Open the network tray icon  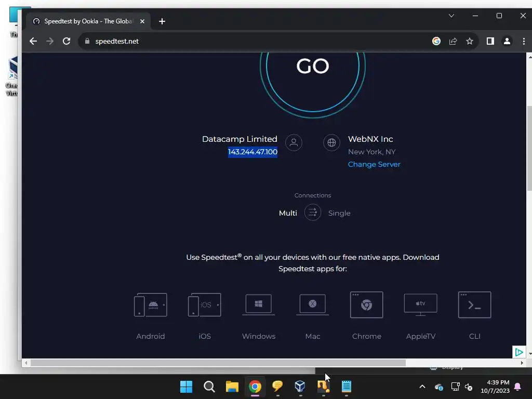[455, 387]
